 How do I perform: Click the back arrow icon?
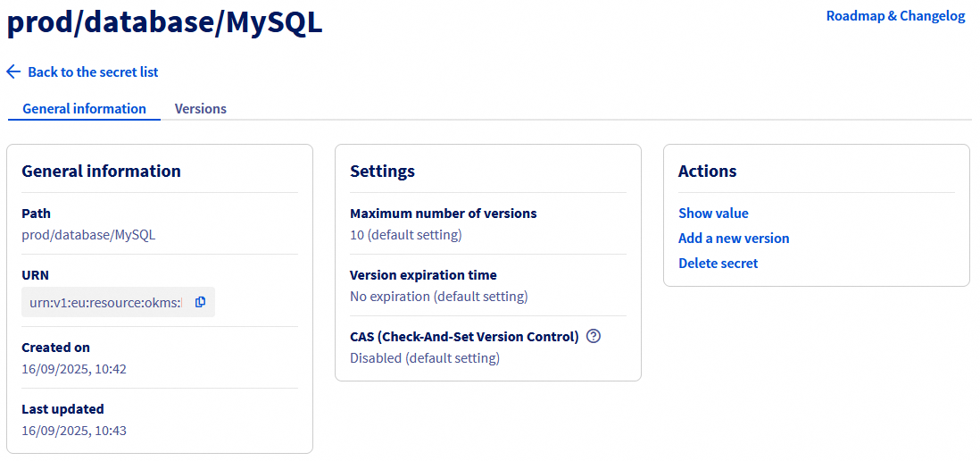pos(13,71)
